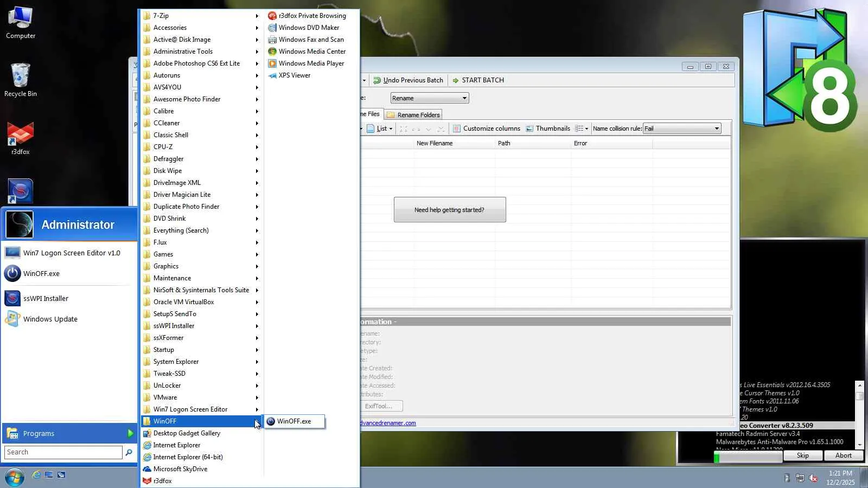Click the Need help getting started button

[x=450, y=210]
